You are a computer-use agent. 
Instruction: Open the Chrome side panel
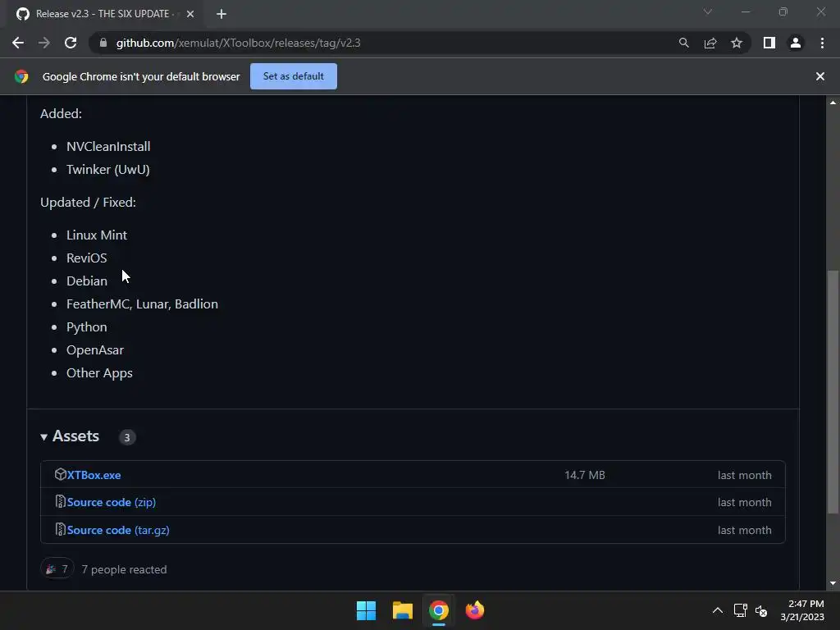769,43
